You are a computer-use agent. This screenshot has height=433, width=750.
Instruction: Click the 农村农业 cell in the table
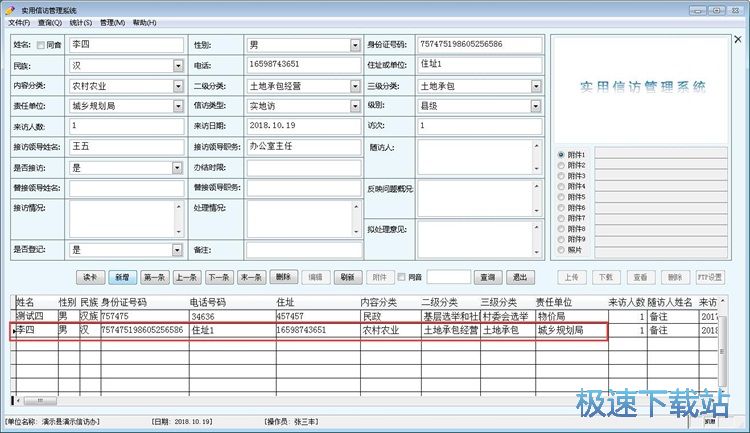tap(390, 330)
